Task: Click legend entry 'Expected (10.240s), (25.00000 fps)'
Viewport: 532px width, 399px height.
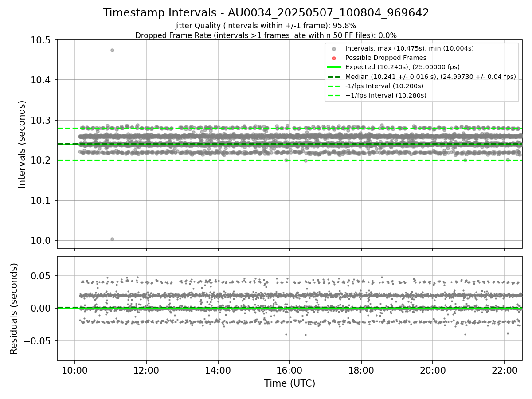Action: tap(402, 67)
